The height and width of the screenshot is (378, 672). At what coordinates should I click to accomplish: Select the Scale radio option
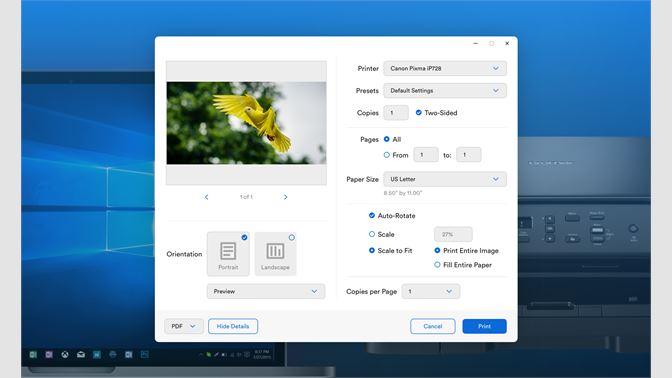click(372, 234)
